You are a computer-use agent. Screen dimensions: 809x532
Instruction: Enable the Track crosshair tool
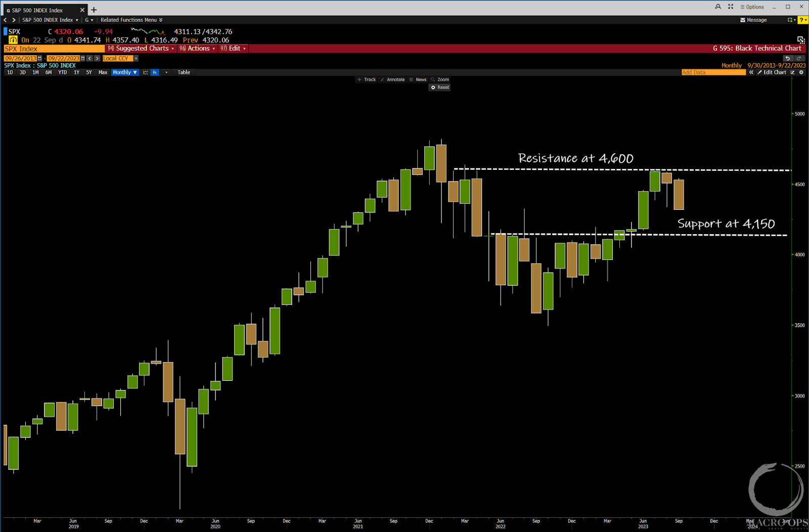tap(367, 79)
